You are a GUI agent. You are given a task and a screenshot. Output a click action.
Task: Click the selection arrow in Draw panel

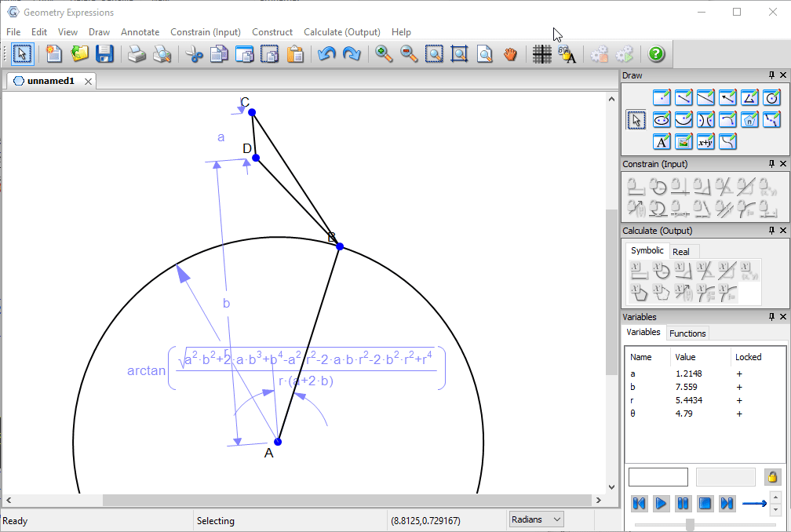coord(636,119)
